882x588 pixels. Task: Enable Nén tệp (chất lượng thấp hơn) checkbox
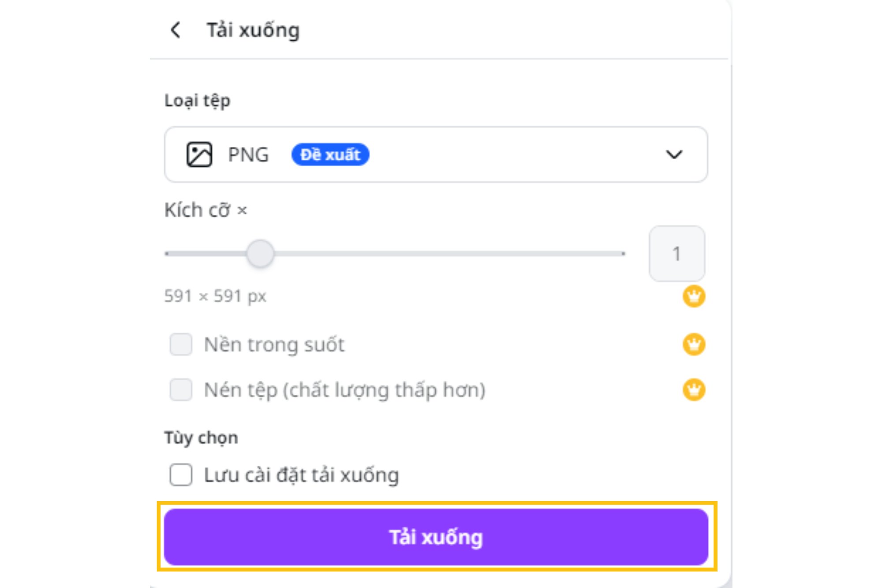pos(181,390)
